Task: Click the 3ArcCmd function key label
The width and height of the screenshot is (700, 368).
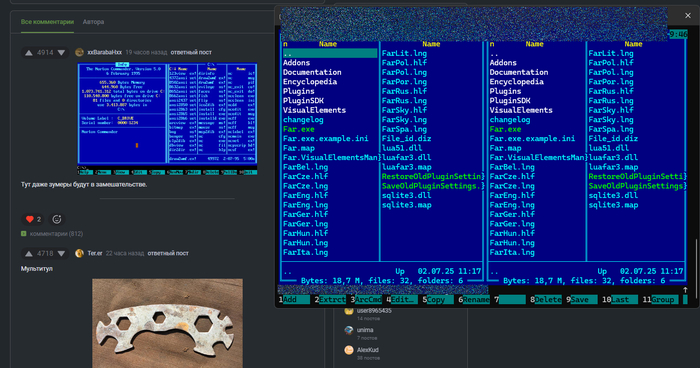Action: pos(366,300)
